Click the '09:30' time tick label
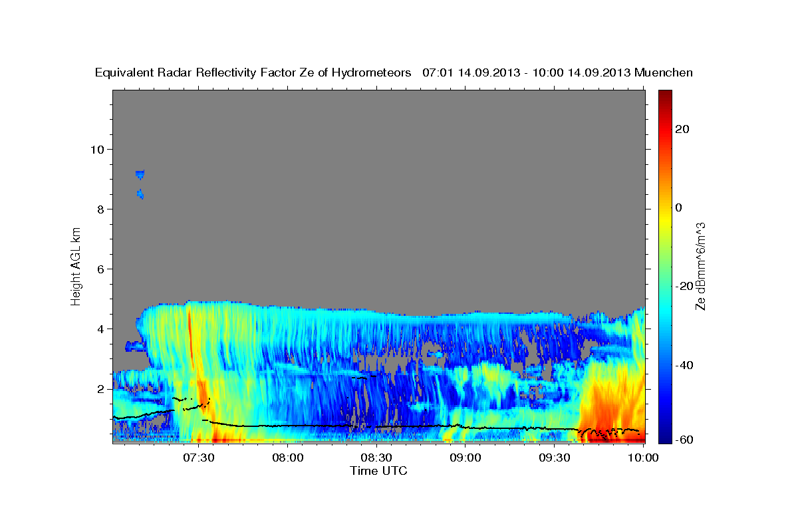Image resolution: width=798 pixels, height=532 pixels. coord(553,458)
